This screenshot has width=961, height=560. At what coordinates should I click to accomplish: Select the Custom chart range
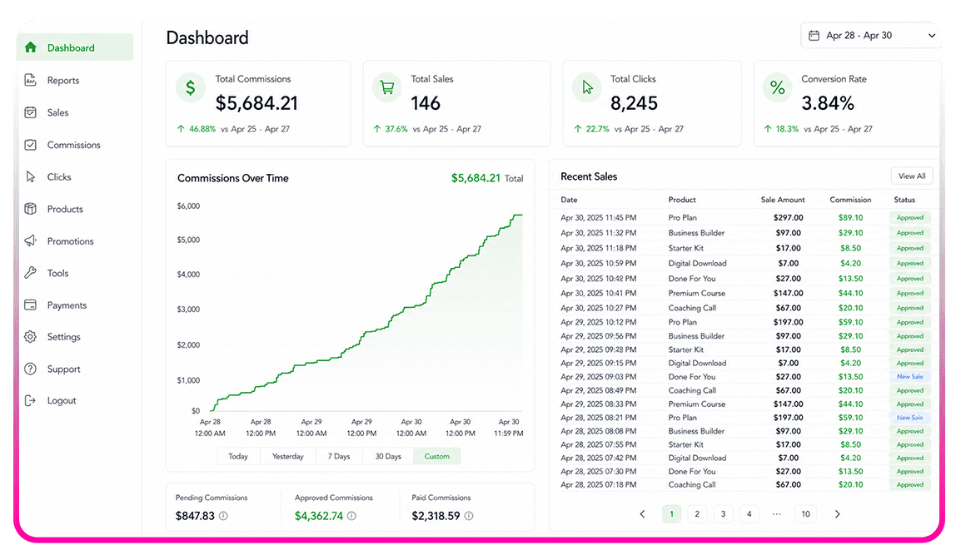point(437,457)
